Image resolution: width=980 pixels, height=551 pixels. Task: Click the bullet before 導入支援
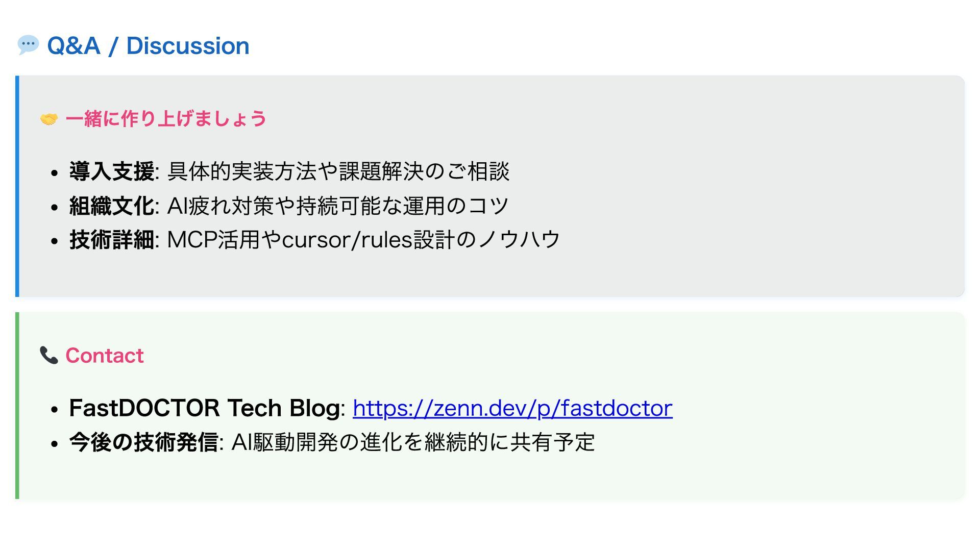(55, 173)
